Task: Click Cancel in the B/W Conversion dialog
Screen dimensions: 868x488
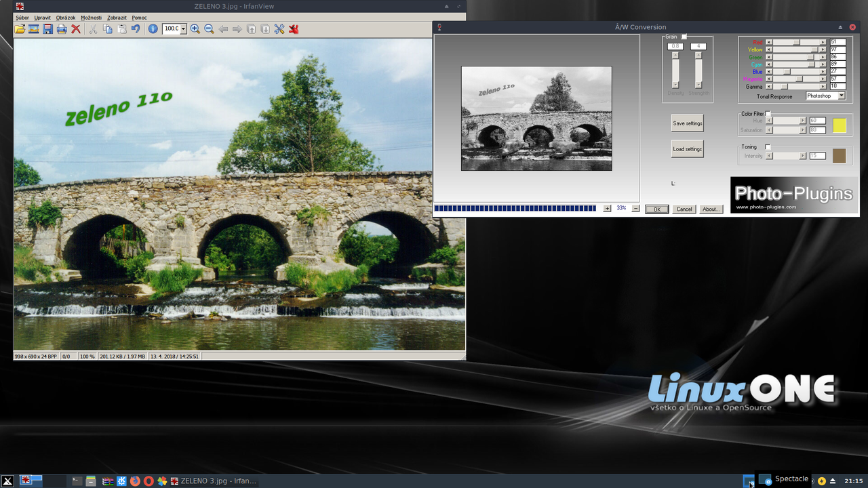Action: [684, 209]
